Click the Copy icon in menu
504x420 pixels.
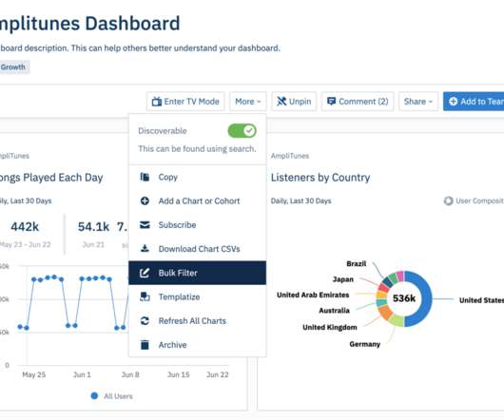(x=145, y=177)
